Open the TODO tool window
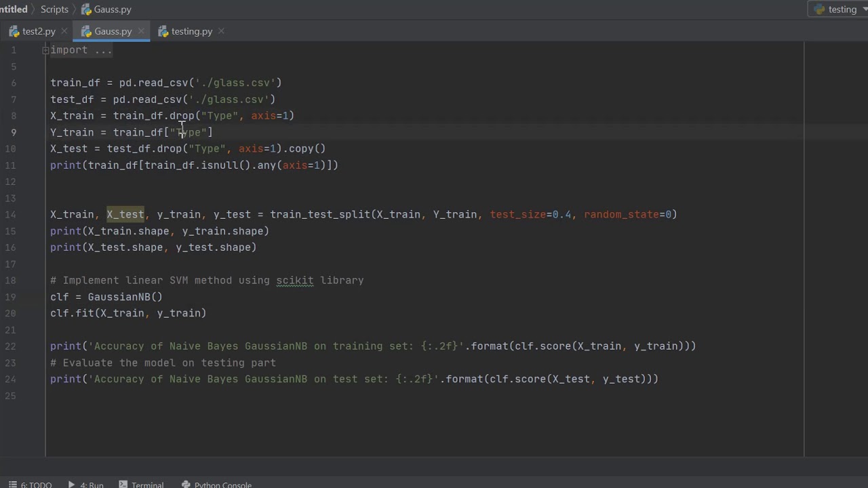The image size is (868, 488). (30, 485)
